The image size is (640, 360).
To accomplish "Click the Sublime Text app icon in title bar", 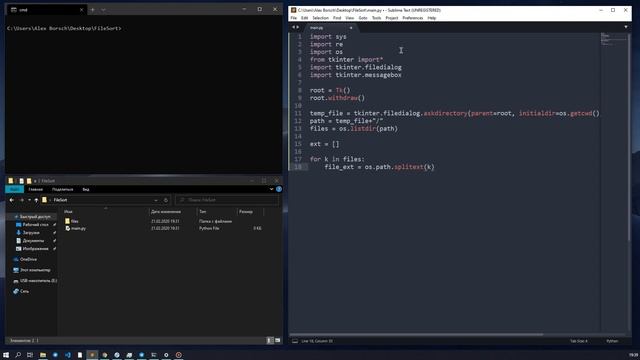I will point(293,10).
